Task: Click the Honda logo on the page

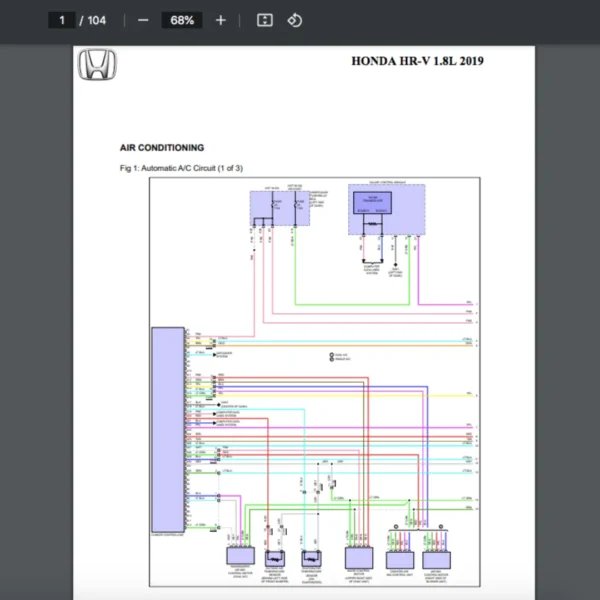Action: point(97,65)
